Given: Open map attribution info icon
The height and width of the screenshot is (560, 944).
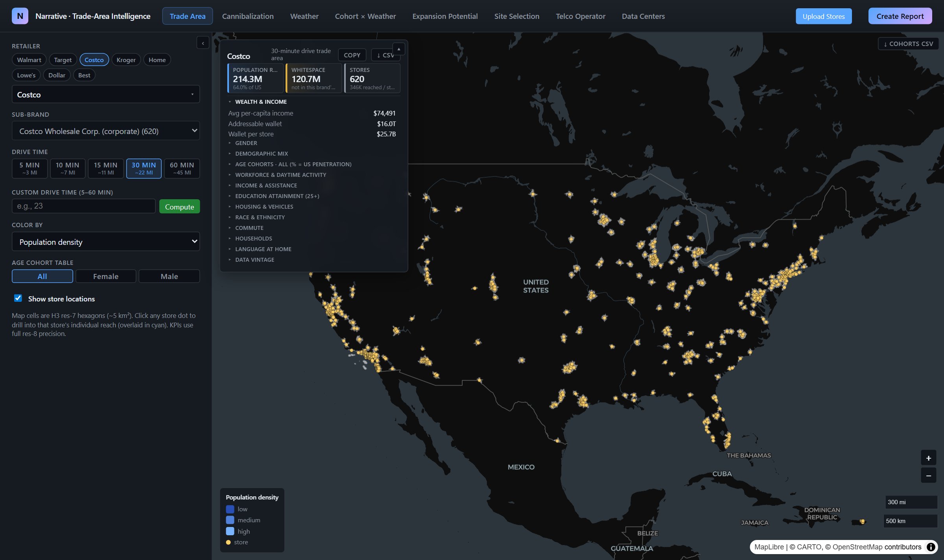Looking at the screenshot, I should click(x=931, y=547).
